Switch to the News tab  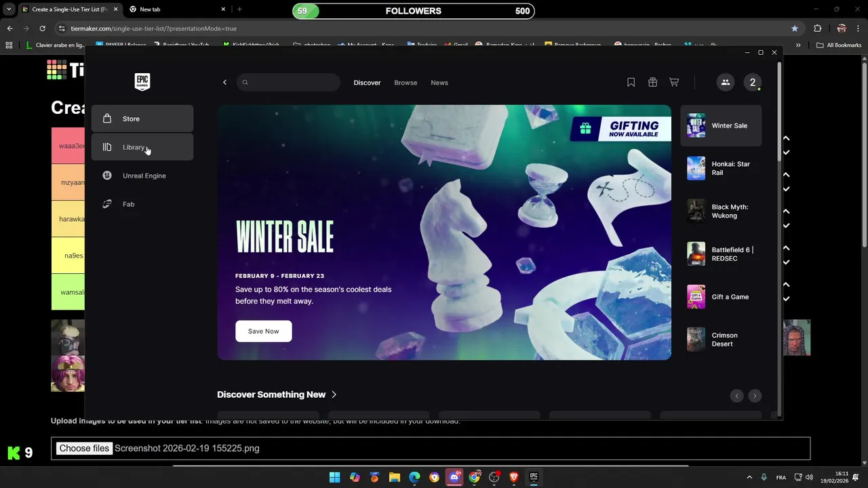[x=439, y=83]
